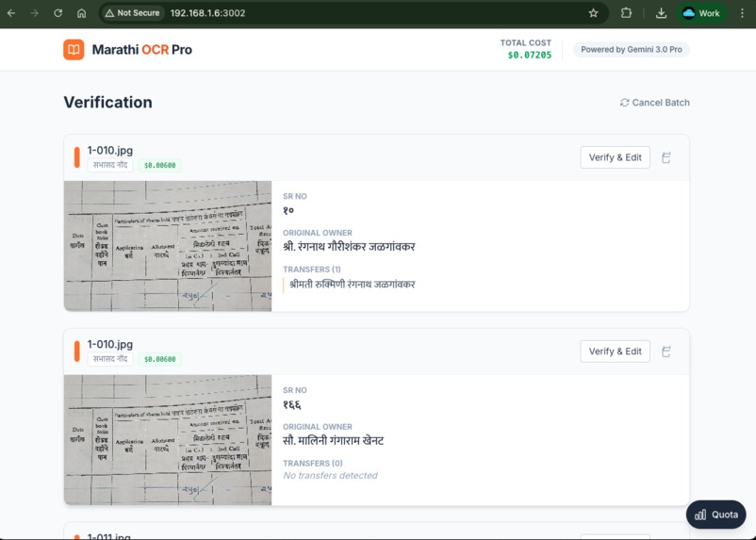The image size is (756, 540).
Task: Click the No transfers detected text
Action: click(x=330, y=475)
